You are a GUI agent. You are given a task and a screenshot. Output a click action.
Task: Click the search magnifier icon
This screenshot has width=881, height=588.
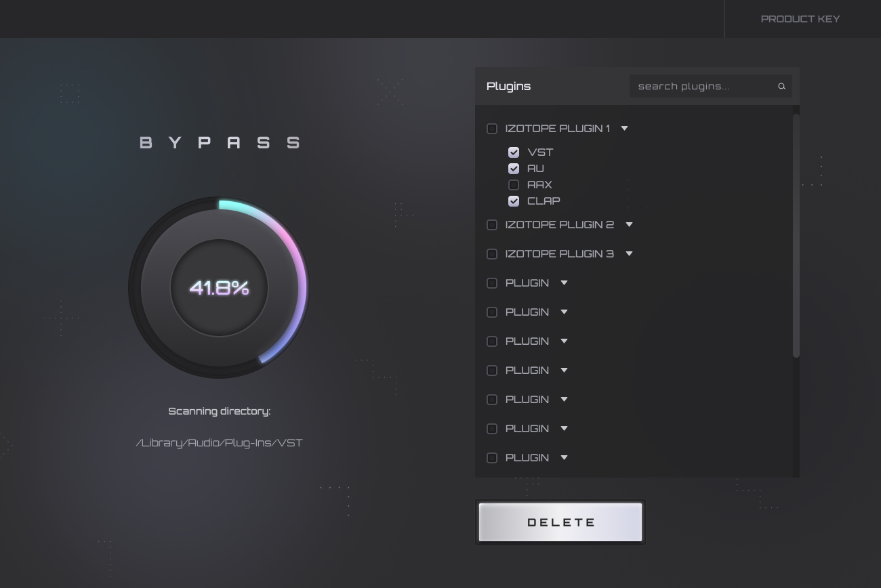[781, 86]
